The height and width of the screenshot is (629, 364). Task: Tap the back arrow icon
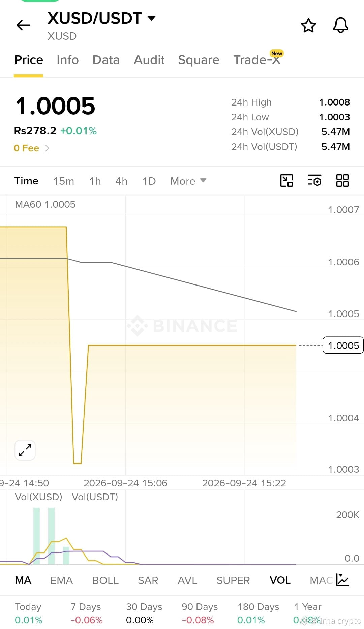click(23, 25)
